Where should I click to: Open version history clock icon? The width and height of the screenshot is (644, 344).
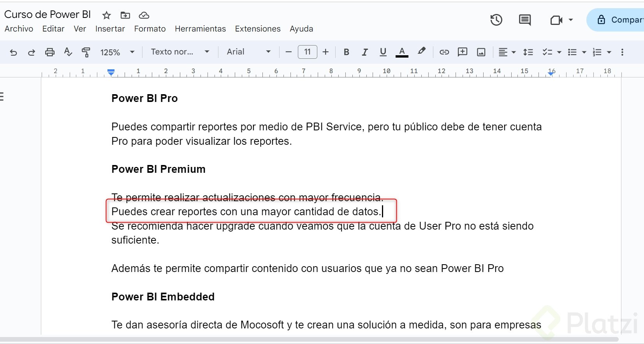click(496, 20)
